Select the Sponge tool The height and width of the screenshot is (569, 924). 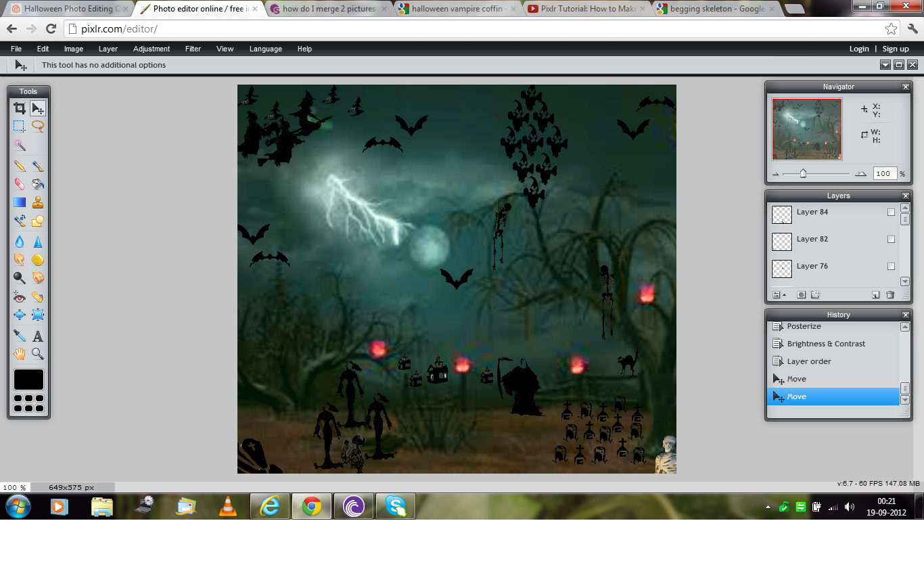tap(38, 259)
